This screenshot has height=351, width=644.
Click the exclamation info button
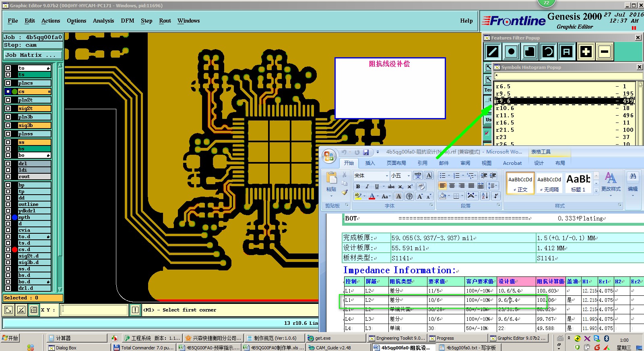(x=135, y=310)
